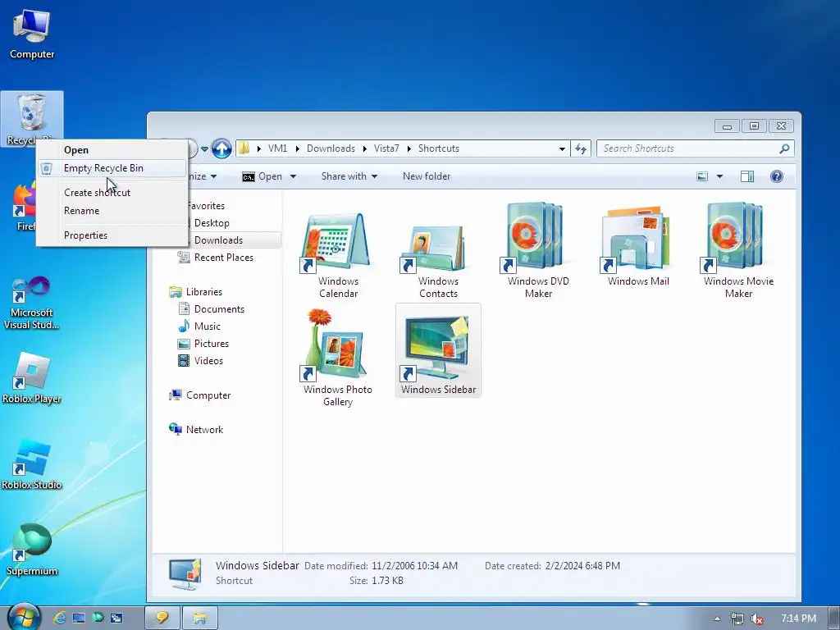Open the Organize menu dropdown
Viewport: 840px width, 630px height.
pos(203,176)
